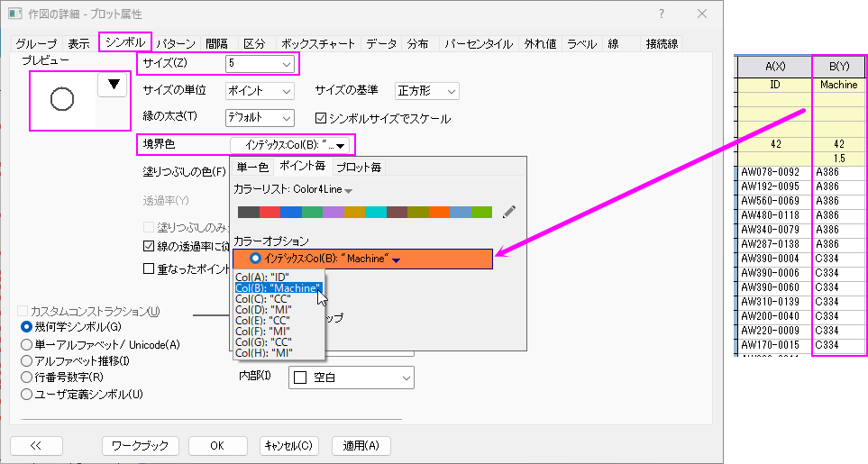Choose Col(C): "CC" from list
The image size is (868, 464).
pos(279,298)
